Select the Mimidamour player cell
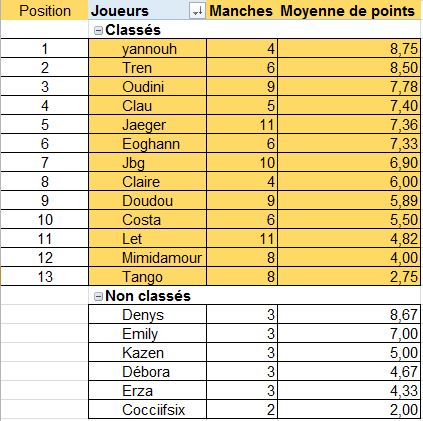 (148, 258)
